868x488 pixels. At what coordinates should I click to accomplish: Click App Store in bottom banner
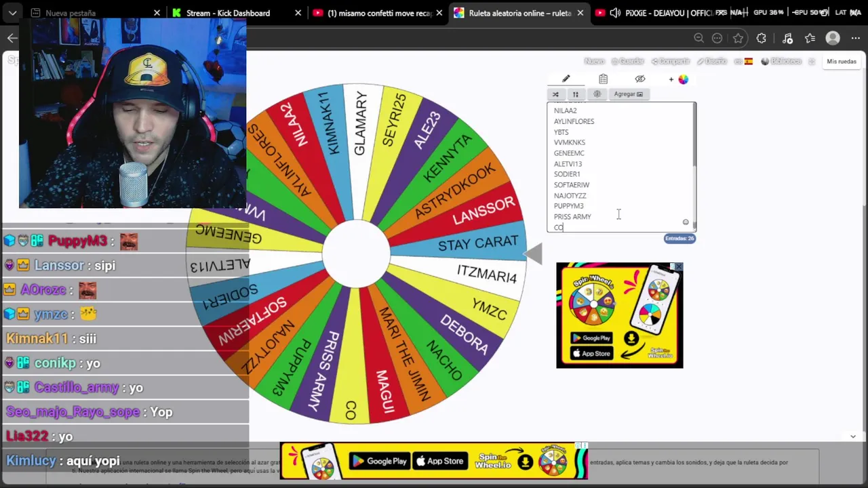click(439, 462)
